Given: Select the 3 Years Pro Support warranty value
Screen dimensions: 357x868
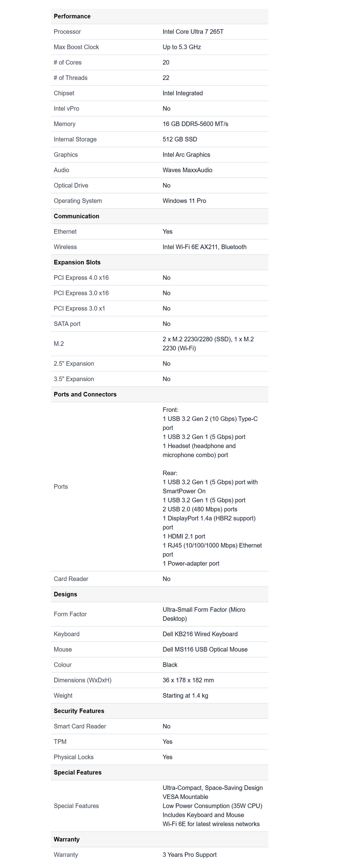Looking at the screenshot, I should pos(190,855).
